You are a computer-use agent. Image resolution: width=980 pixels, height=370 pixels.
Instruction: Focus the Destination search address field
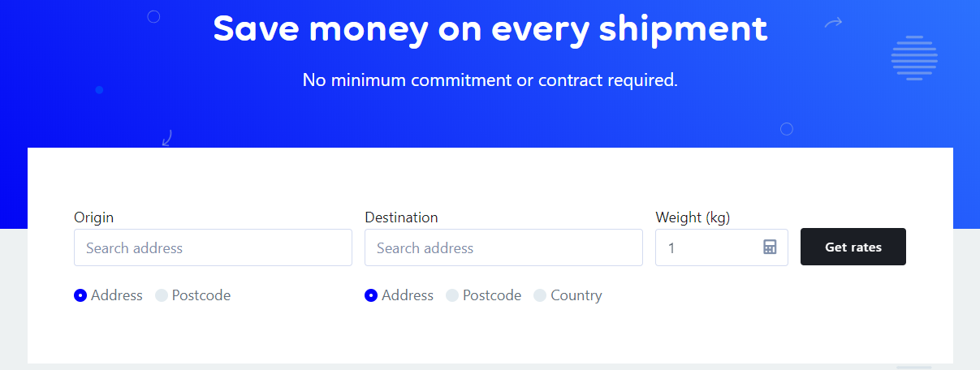[503, 247]
